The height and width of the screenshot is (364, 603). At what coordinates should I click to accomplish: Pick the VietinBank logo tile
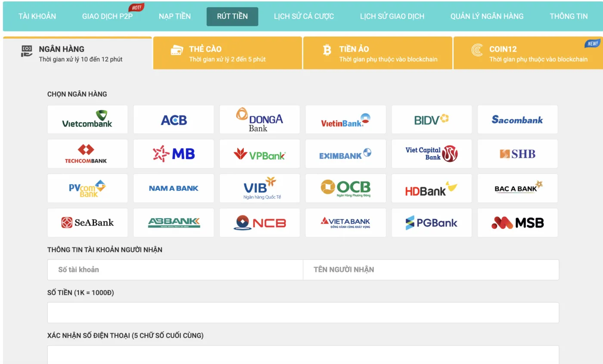(345, 120)
